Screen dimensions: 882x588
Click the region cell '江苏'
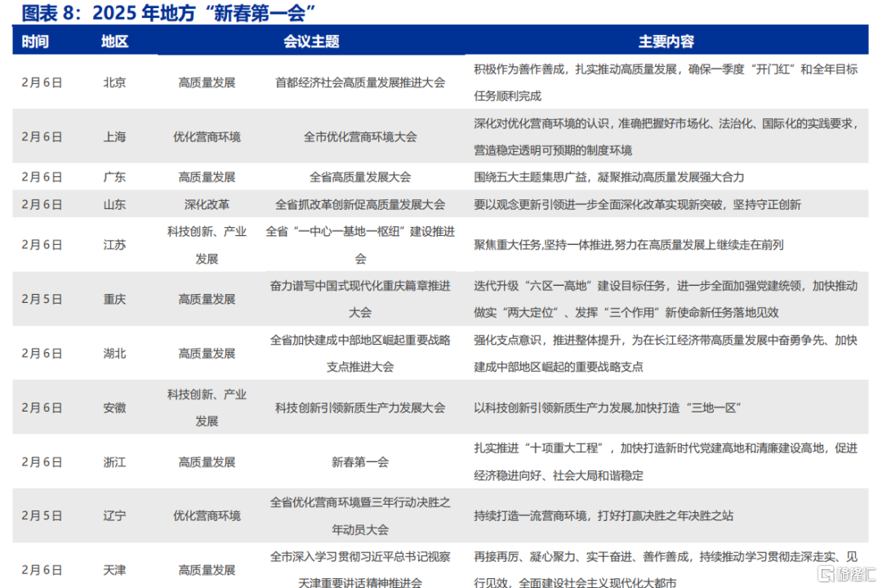point(115,245)
